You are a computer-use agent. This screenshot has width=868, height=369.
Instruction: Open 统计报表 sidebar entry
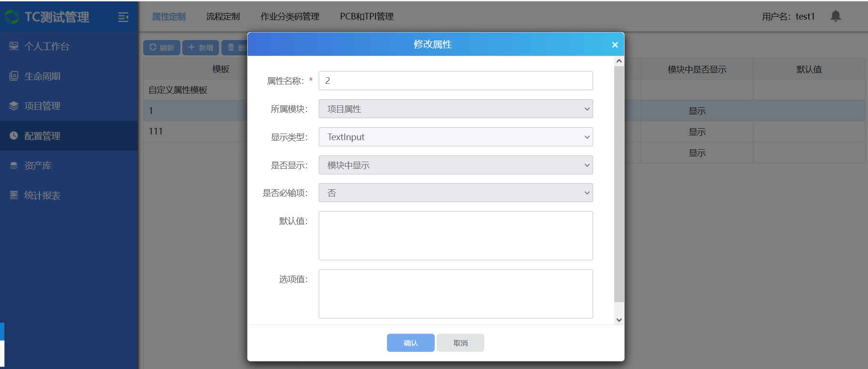(x=42, y=195)
